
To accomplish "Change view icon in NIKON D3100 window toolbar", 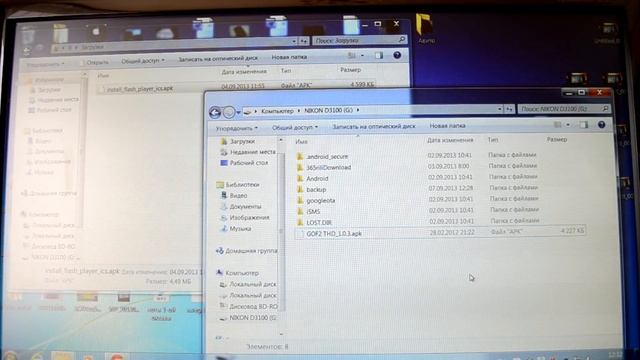I will click(x=558, y=125).
